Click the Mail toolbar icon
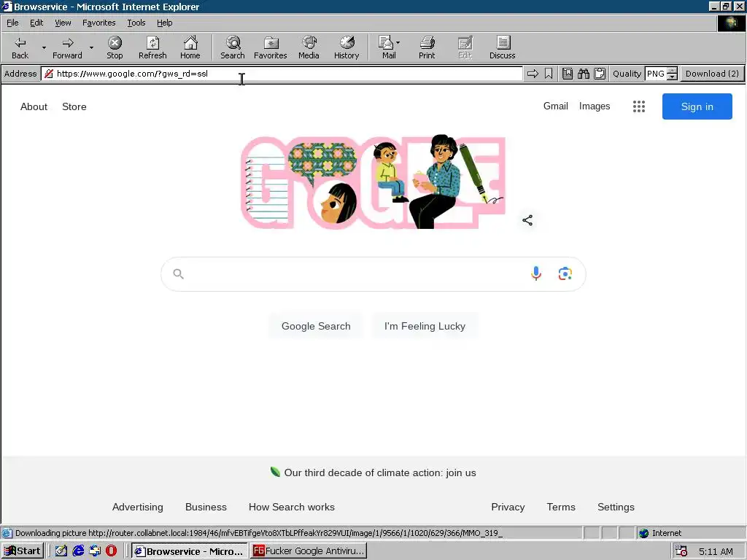 [x=386, y=47]
